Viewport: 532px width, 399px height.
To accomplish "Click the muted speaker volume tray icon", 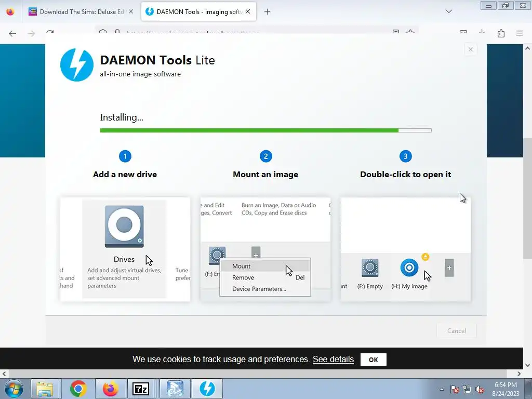I will click(x=480, y=389).
